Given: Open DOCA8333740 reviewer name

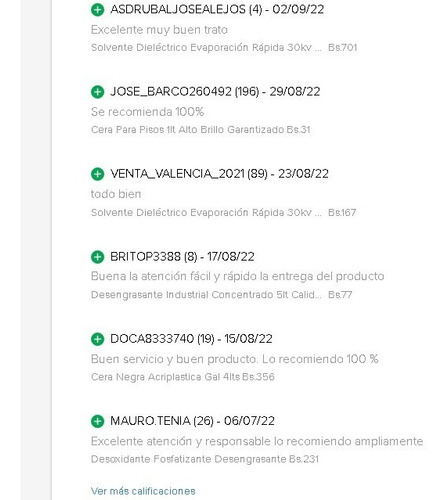Looking at the screenshot, I should (152, 339).
